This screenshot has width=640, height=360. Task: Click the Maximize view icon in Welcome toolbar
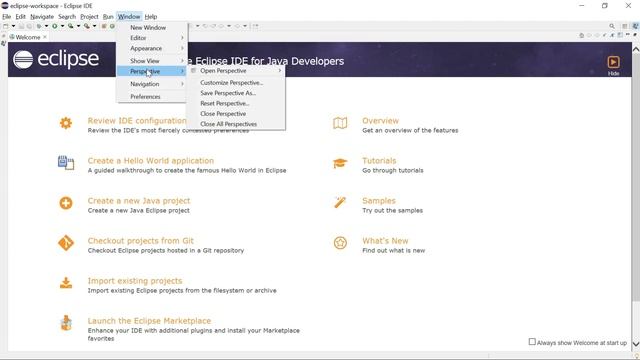pos(635,35)
